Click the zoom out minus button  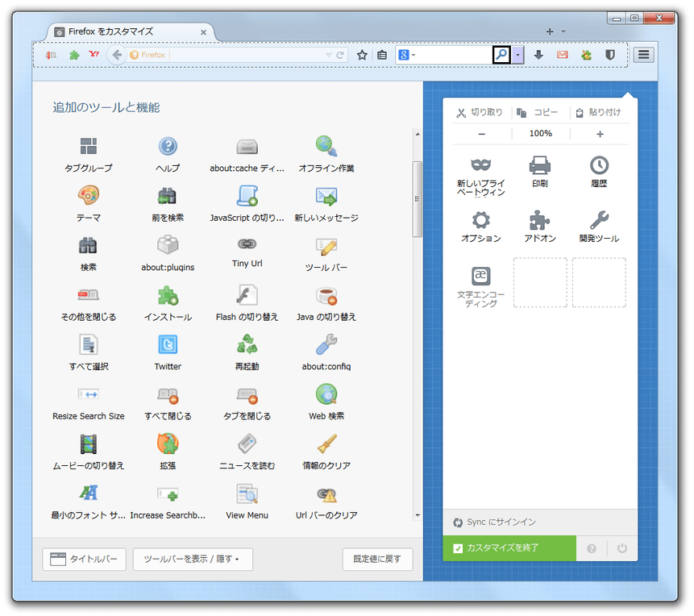point(481,134)
